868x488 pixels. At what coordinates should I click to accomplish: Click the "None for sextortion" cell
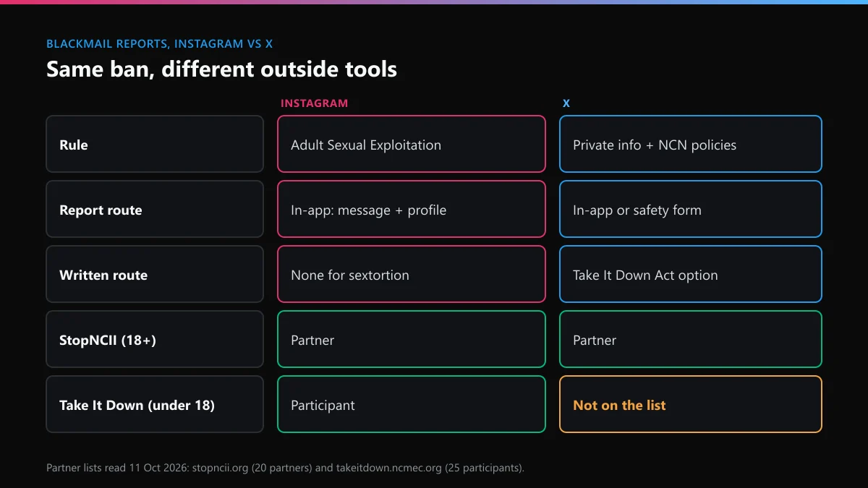[412, 275]
